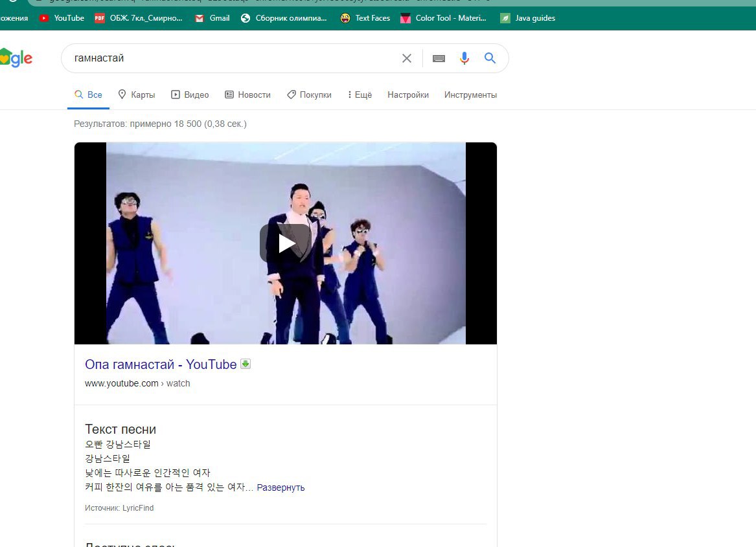
Task: Clear the search query with X
Action: tap(406, 58)
